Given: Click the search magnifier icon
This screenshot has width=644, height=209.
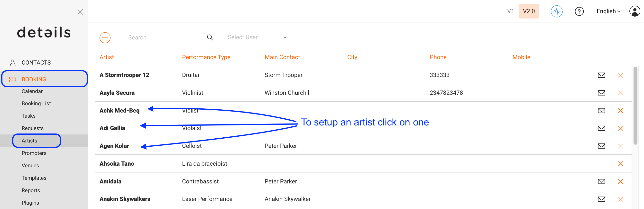Looking at the screenshot, I should (x=210, y=38).
